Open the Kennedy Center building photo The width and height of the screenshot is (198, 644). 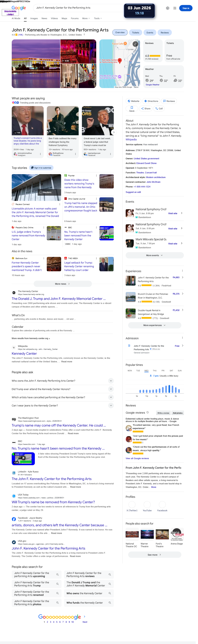point(36,64)
